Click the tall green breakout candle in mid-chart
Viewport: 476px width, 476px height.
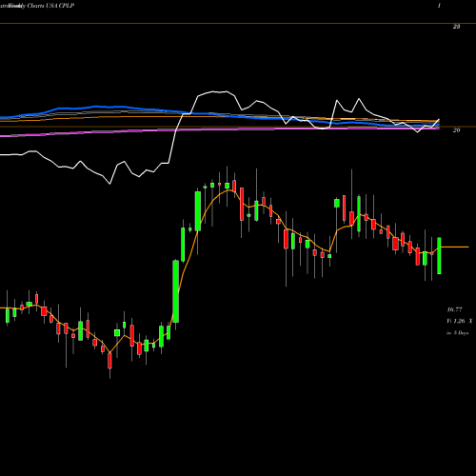pos(175,291)
